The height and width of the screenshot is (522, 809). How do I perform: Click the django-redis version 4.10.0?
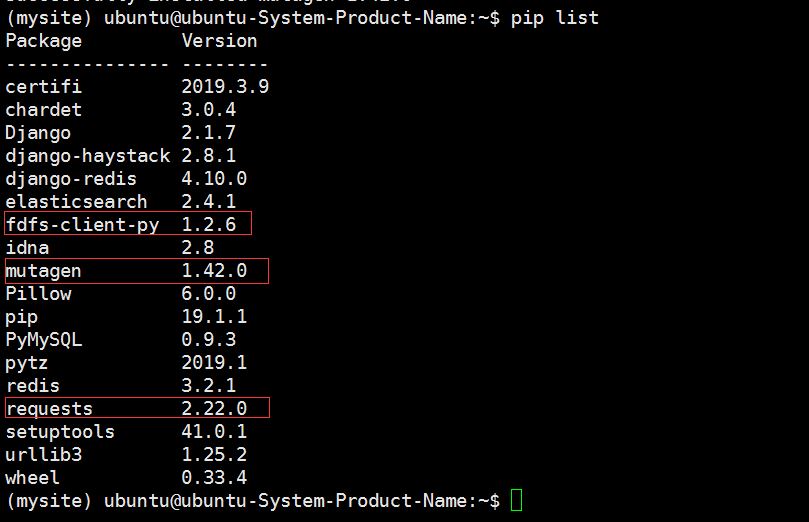click(214, 179)
